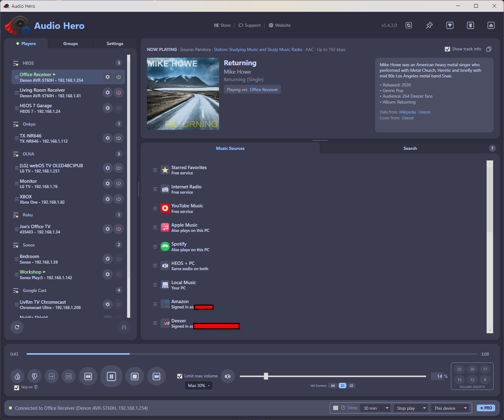Uncheck Show track info
Image resolution: width=504 pixels, height=420 pixels.
(x=447, y=49)
